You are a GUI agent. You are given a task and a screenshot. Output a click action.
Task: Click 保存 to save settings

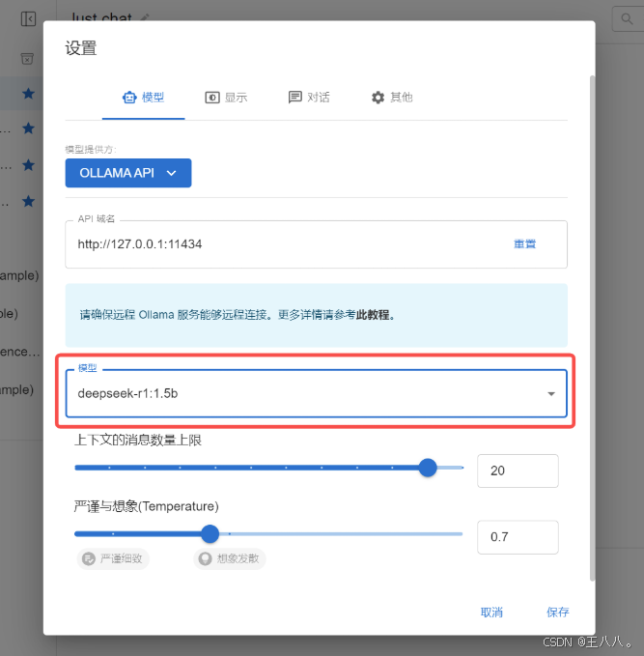click(557, 613)
